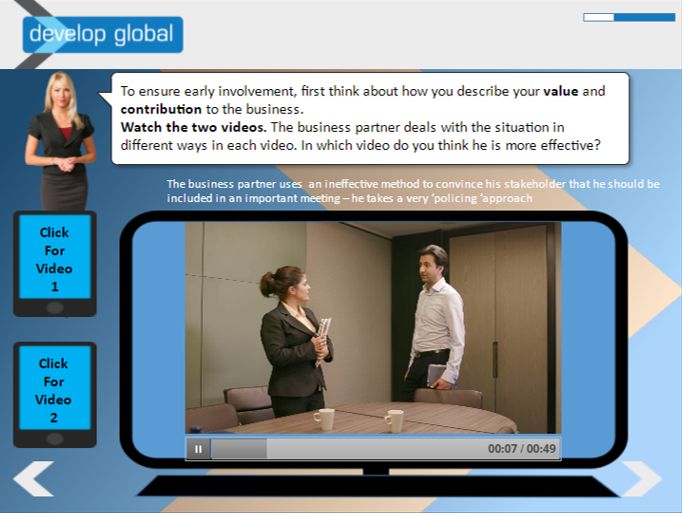Go to previous slide with left arrow
Image resolution: width=682 pixels, height=513 pixels.
point(33,479)
